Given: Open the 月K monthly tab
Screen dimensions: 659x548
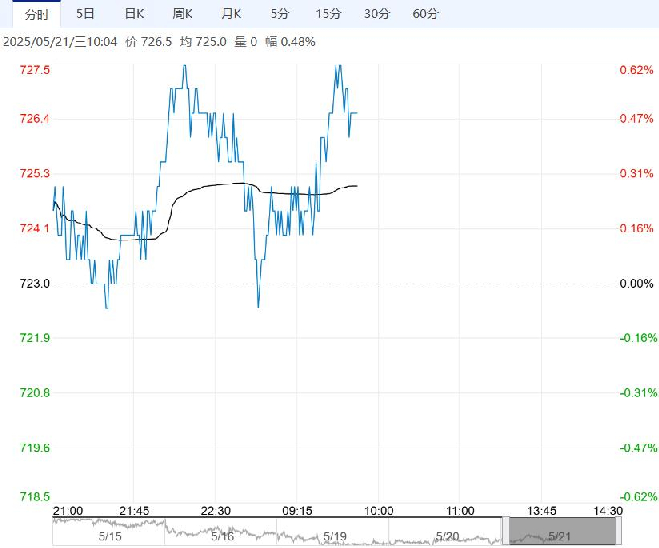Looking at the screenshot, I should click(231, 14).
